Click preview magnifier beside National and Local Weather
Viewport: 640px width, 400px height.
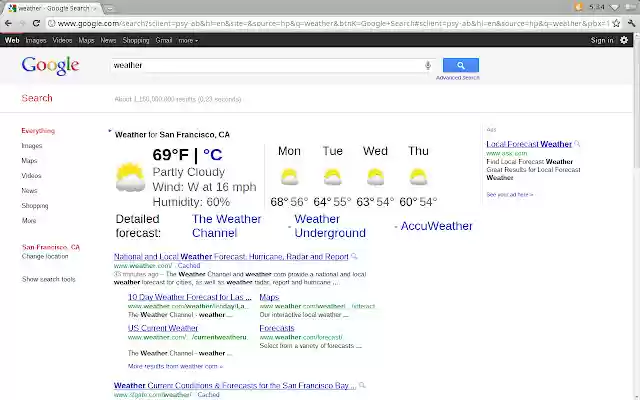click(x=354, y=256)
